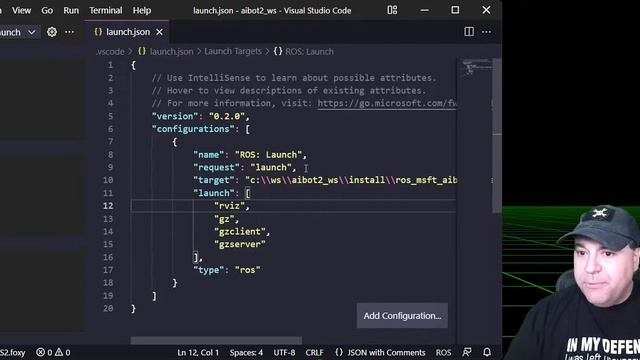This screenshot has width=640, height=360.
Task: Click the "version" key on line 5
Action: tap(175, 116)
